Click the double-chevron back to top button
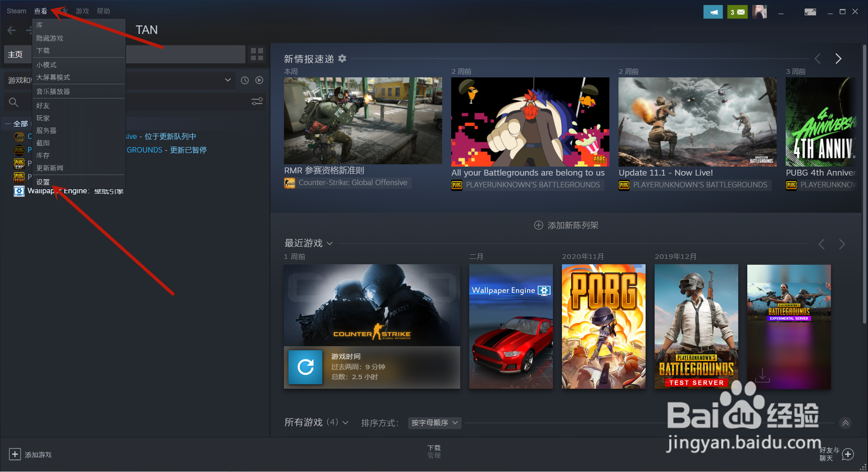 [845, 423]
